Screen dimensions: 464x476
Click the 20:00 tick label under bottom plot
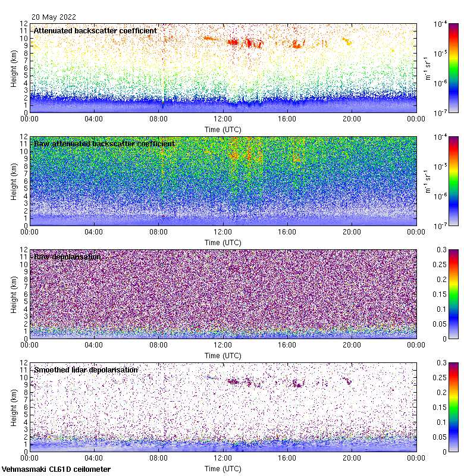[352, 458]
